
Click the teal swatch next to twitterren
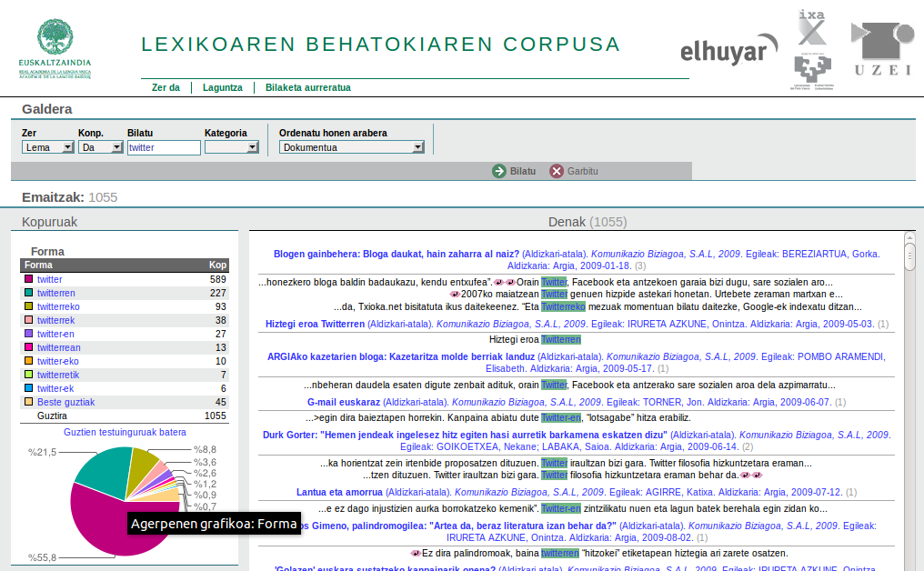(28, 292)
